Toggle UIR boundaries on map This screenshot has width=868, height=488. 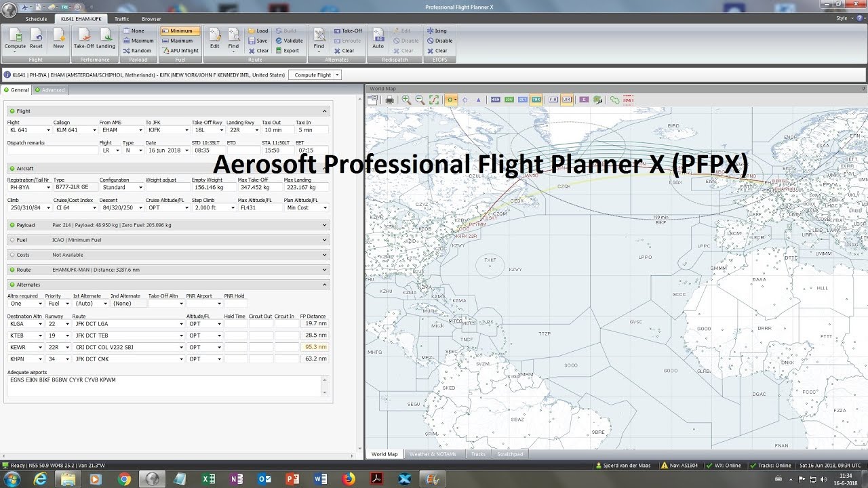(x=566, y=100)
